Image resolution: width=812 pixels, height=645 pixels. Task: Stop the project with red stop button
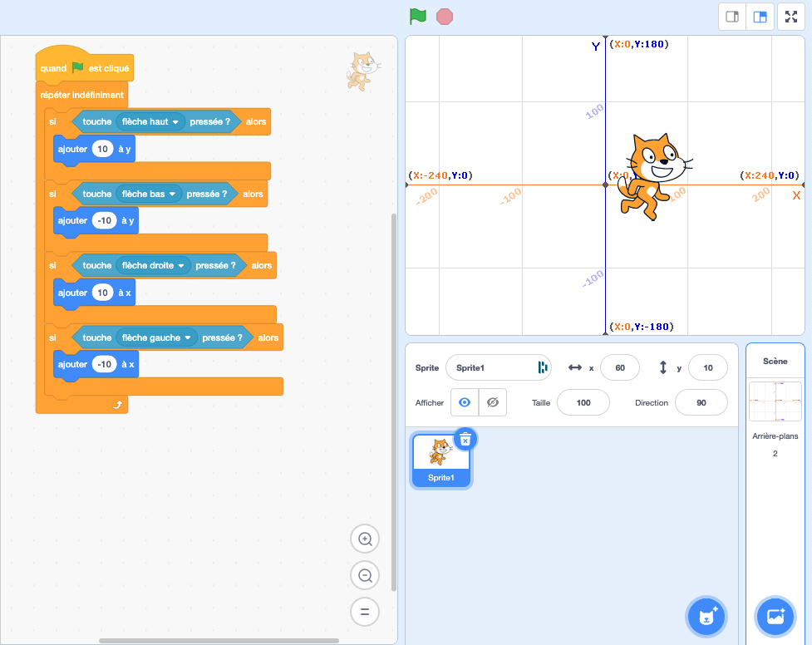click(445, 17)
